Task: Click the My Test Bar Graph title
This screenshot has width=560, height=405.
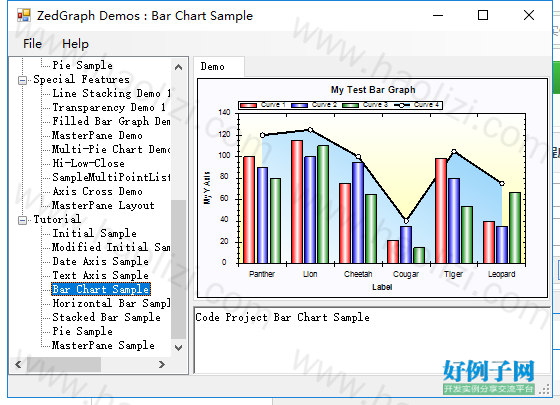Action: click(x=373, y=90)
